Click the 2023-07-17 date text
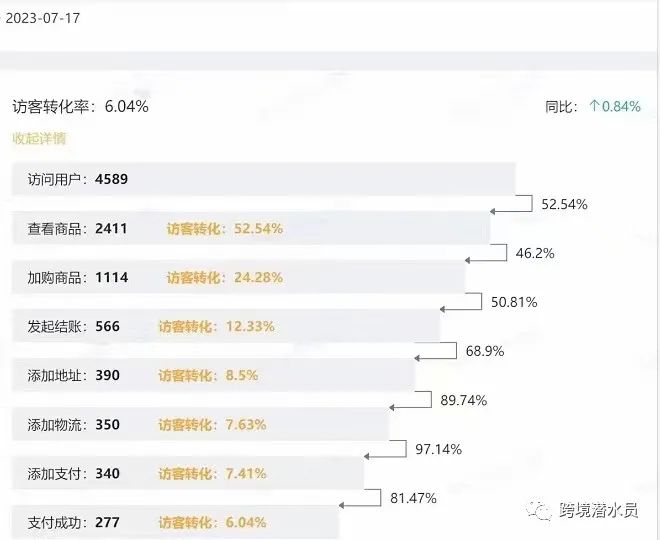The width and height of the screenshot is (660, 540). coord(45,19)
